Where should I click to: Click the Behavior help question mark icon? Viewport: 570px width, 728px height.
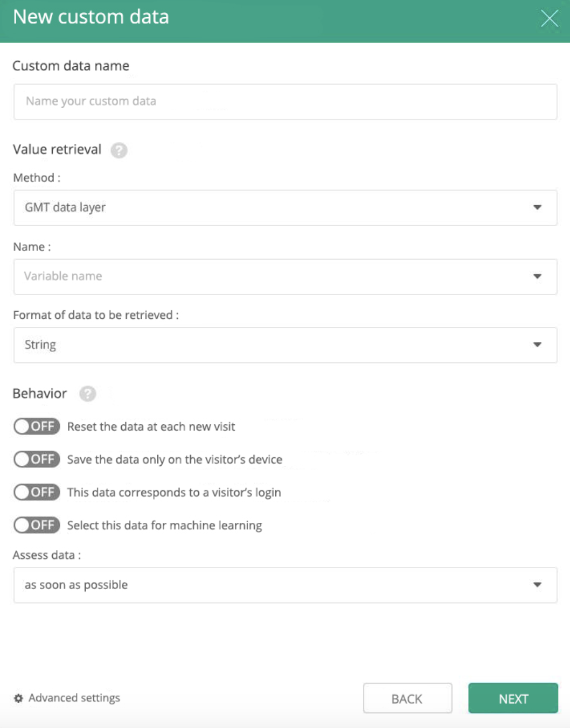point(88,394)
